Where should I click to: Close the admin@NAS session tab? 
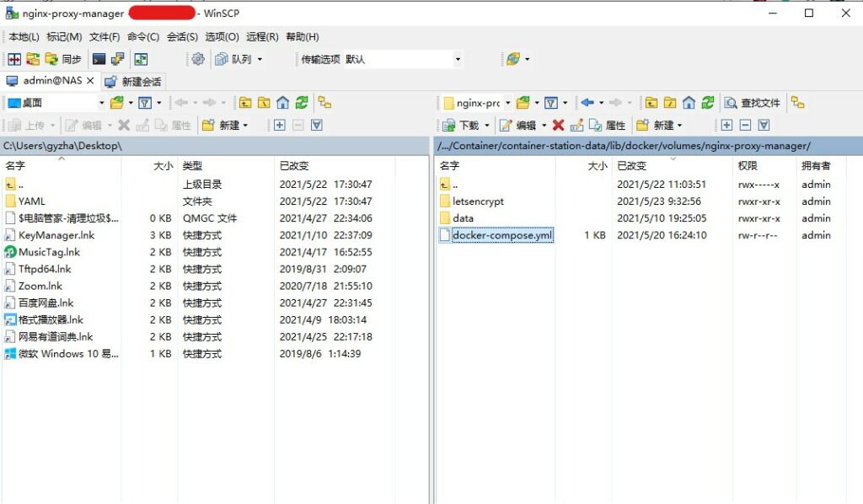91,81
